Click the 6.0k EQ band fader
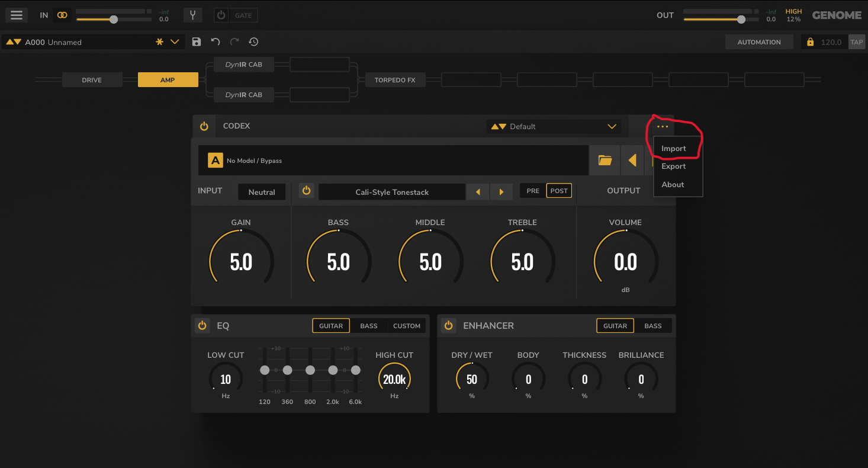 pyautogui.click(x=356, y=370)
